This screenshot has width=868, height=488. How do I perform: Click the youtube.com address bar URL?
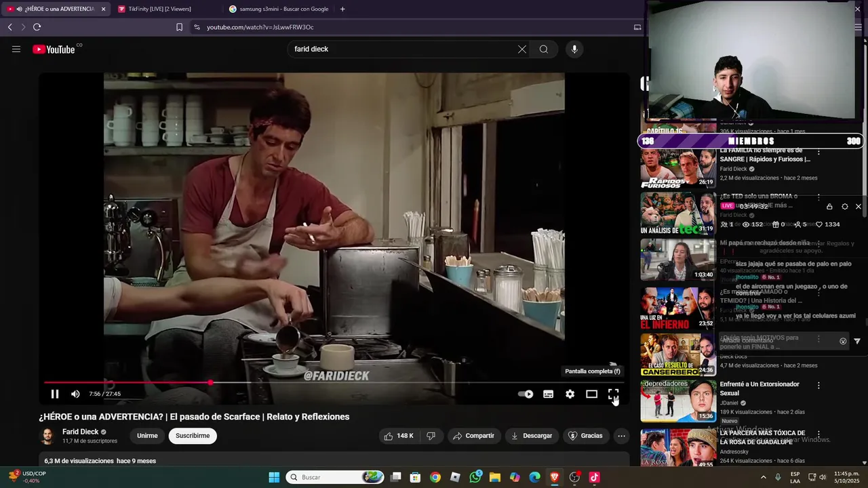coord(260,27)
